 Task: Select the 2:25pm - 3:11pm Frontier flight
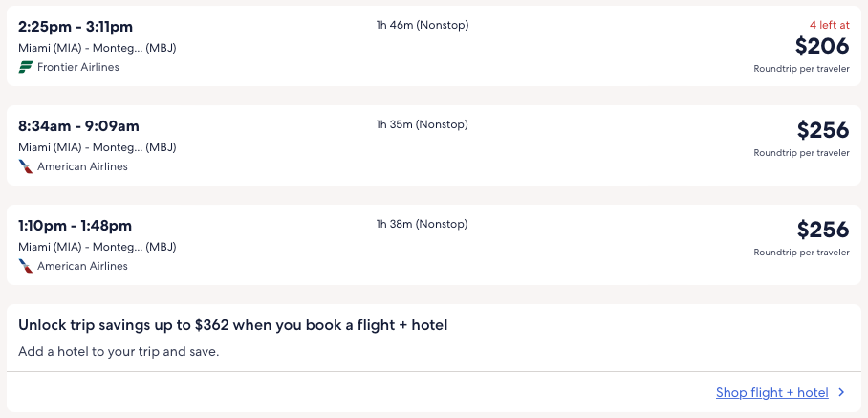(76, 26)
